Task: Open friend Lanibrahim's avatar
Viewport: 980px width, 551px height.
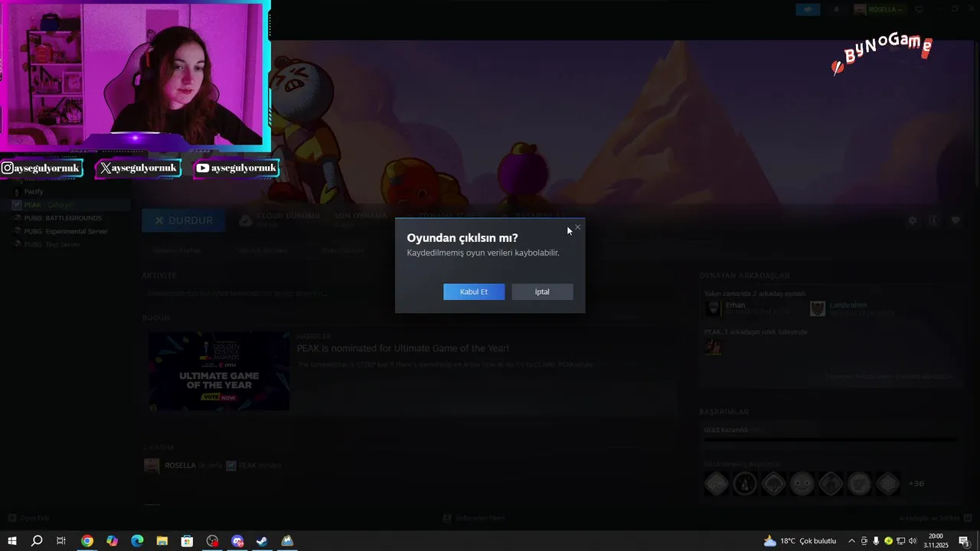Action: point(818,308)
